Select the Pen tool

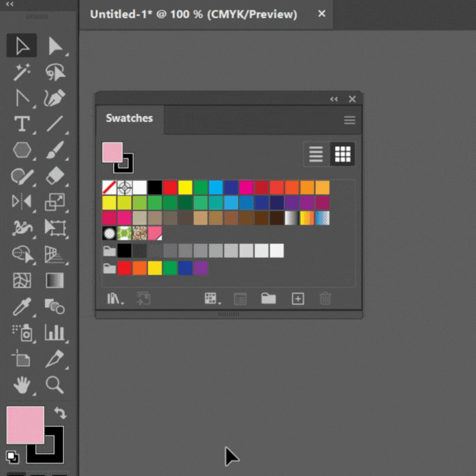point(23,98)
